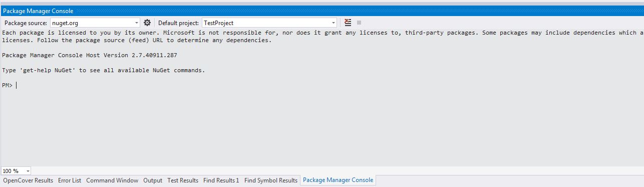Open the Find Results 1 tab
The width and height of the screenshot is (644, 187).
point(221,180)
